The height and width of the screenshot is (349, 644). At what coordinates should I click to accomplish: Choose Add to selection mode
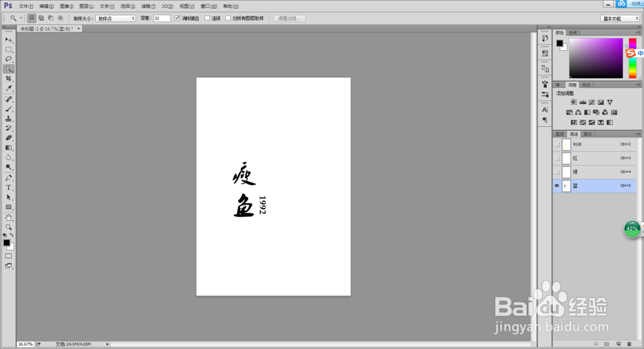pyautogui.click(x=41, y=18)
